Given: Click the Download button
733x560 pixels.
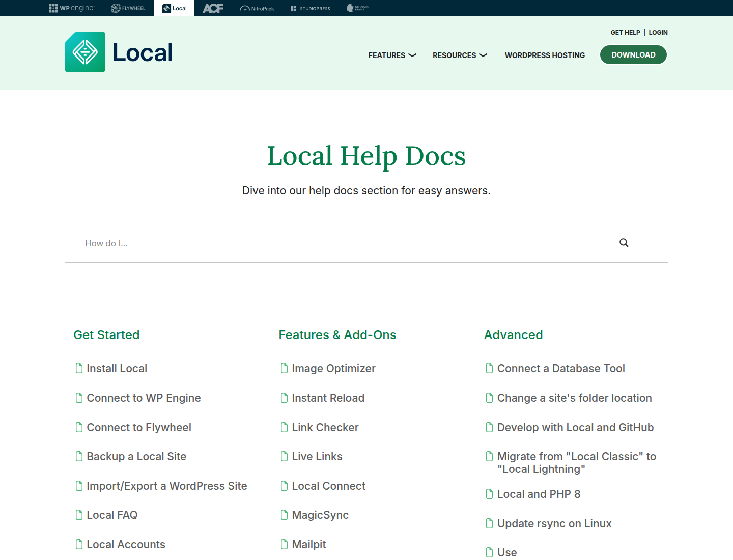Looking at the screenshot, I should 633,55.
